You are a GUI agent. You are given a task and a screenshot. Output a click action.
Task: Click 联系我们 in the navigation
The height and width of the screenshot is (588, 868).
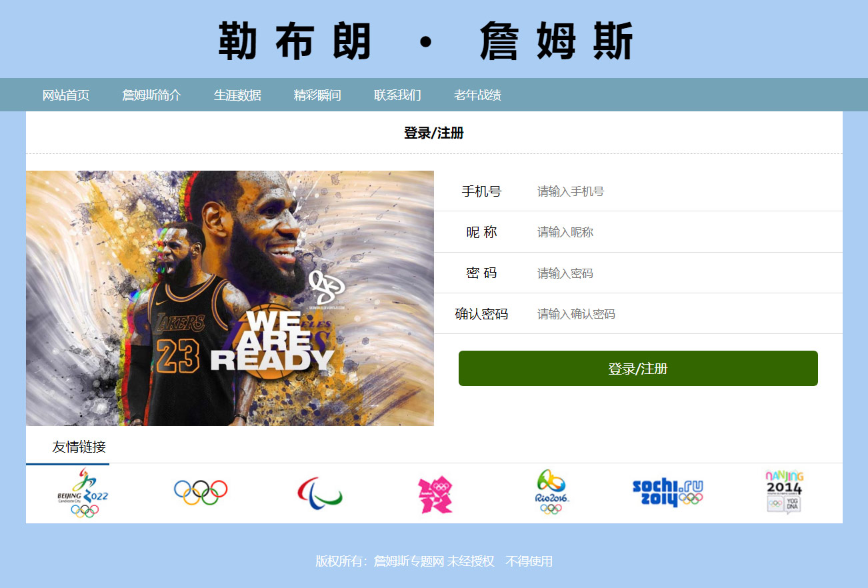pos(397,95)
